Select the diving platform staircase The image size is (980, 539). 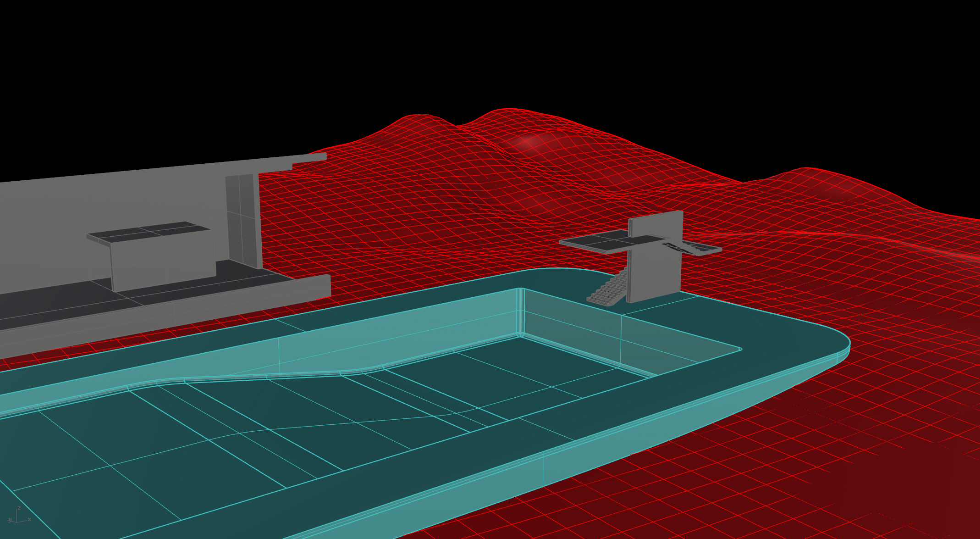point(607,291)
